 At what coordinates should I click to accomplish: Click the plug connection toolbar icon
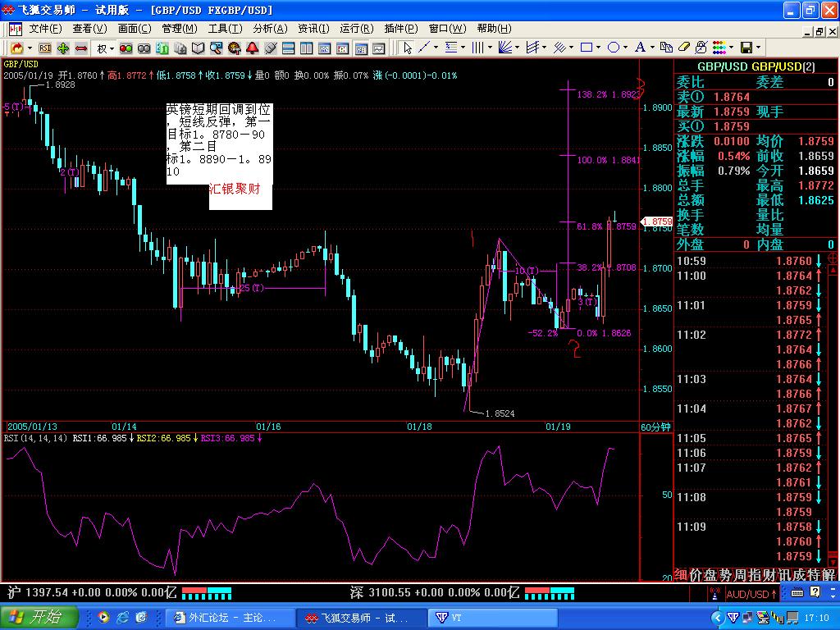(x=271, y=48)
